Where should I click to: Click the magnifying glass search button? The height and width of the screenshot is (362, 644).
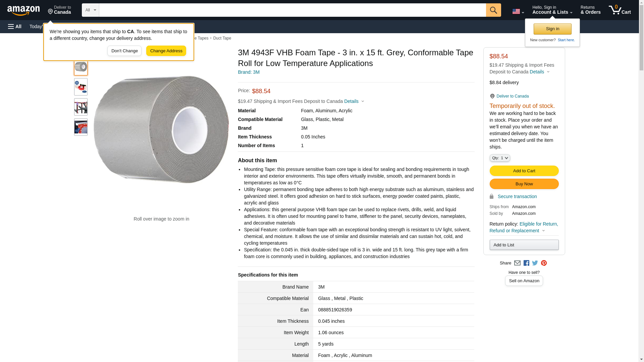493,10
